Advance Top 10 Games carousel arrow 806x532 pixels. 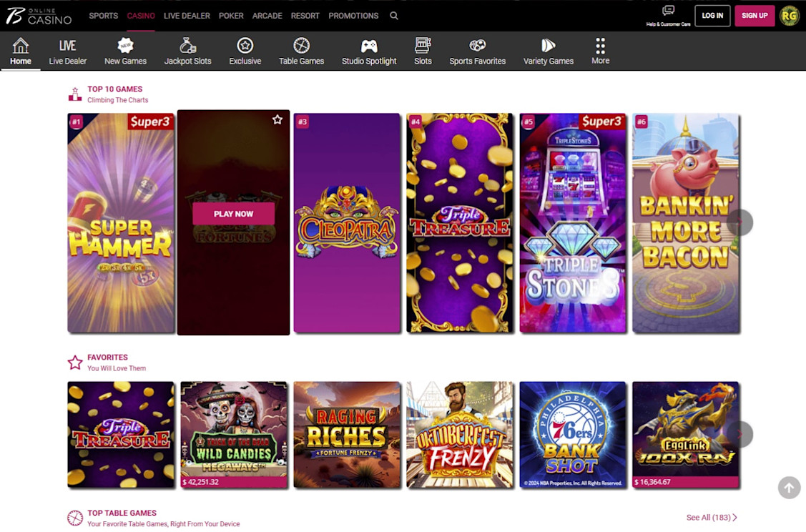tap(740, 222)
